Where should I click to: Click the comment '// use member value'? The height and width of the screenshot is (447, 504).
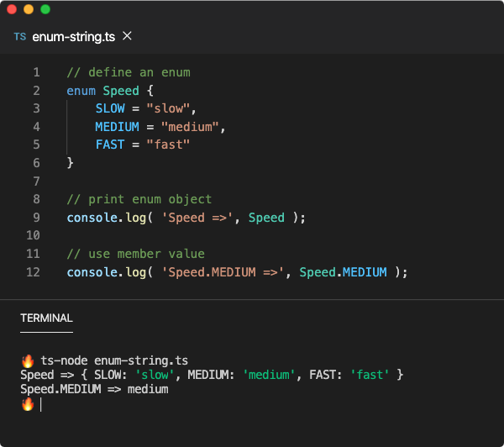point(135,254)
